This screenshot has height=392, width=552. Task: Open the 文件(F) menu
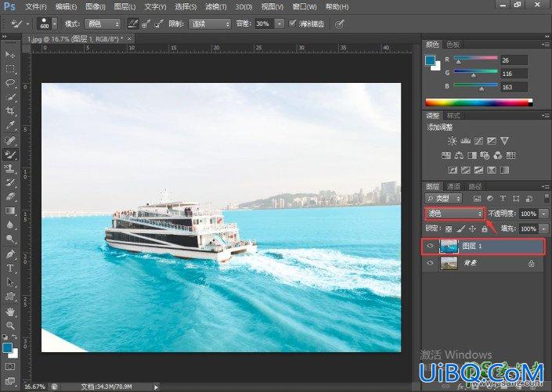(36, 6)
